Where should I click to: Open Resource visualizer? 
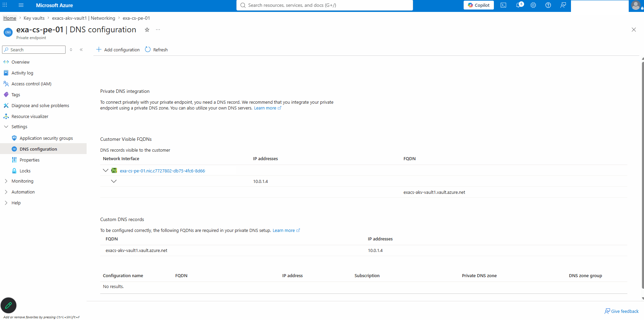(x=30, y=116)
